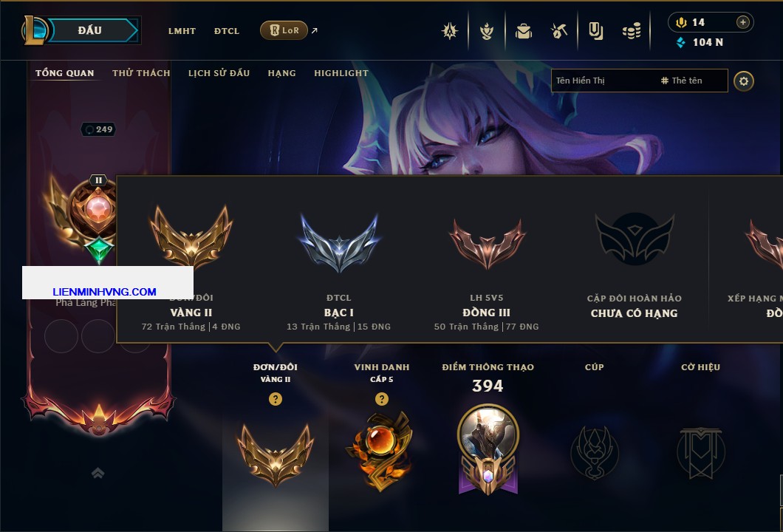
Task: Open the Loot hammer icon
Action: pos(559,32)
